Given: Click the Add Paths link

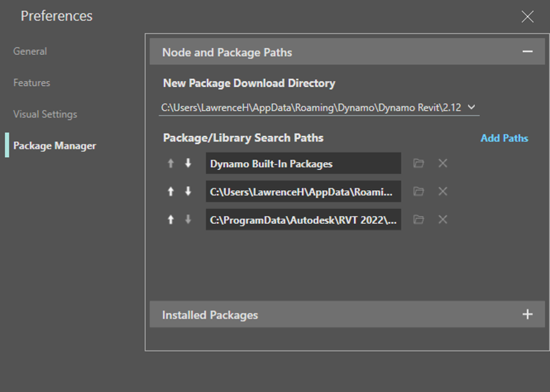Looking at the screenshot, I should pos(504,138).
